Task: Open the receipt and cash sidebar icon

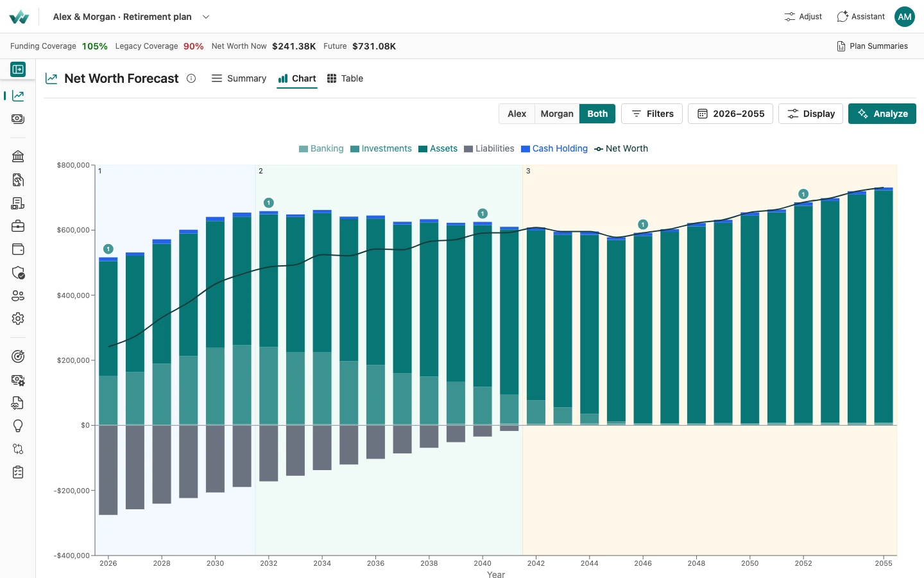Action: (18, 203)
